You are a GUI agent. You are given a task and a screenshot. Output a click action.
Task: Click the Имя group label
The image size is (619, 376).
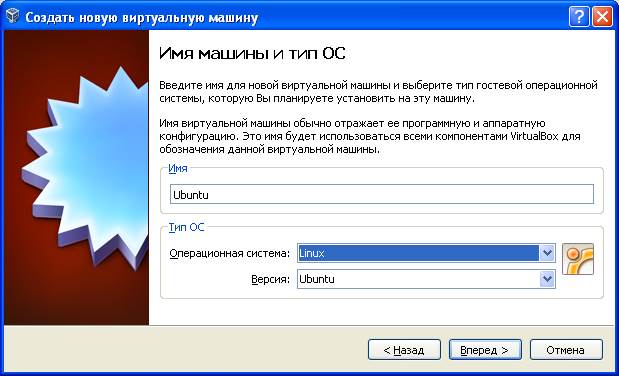coord(178,168)
